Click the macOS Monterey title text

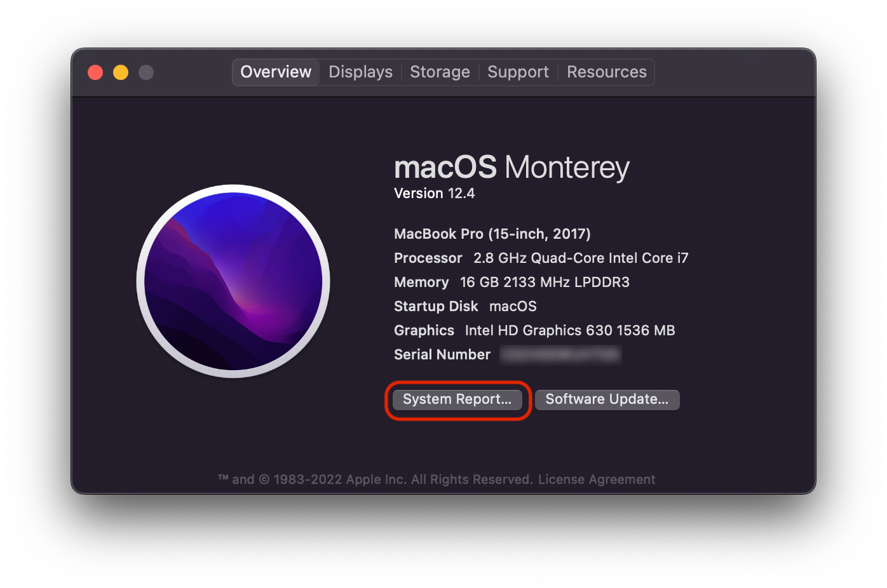pyautogui.click(x=511, y=168)
